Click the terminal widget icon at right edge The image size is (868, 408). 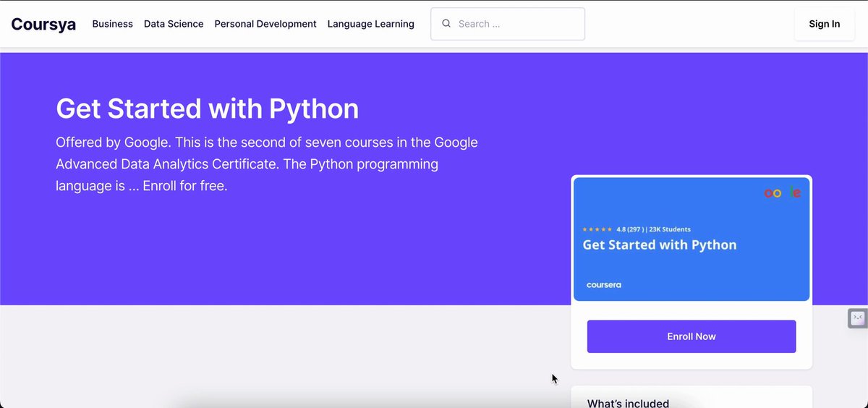tap(858, 318)
